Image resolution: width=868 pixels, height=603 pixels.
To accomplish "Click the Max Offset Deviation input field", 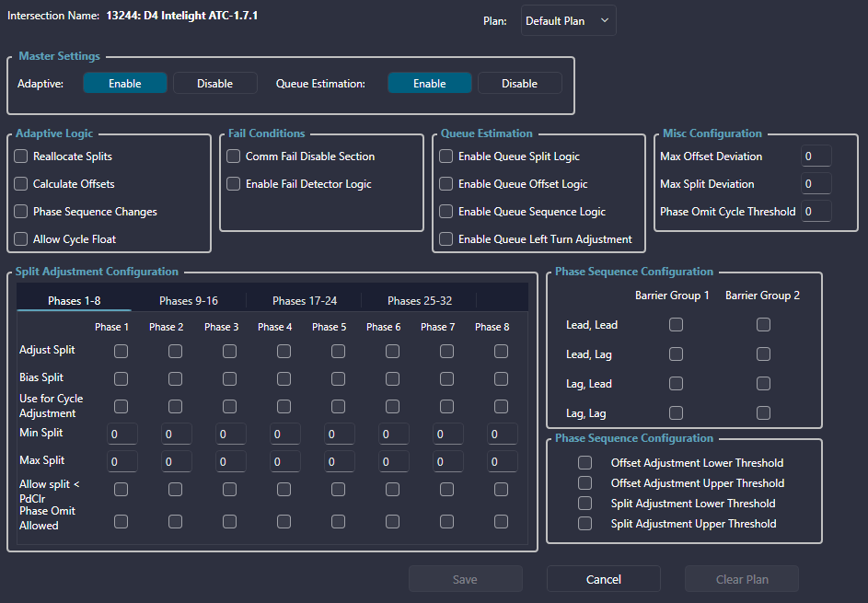I will [816, 157].
